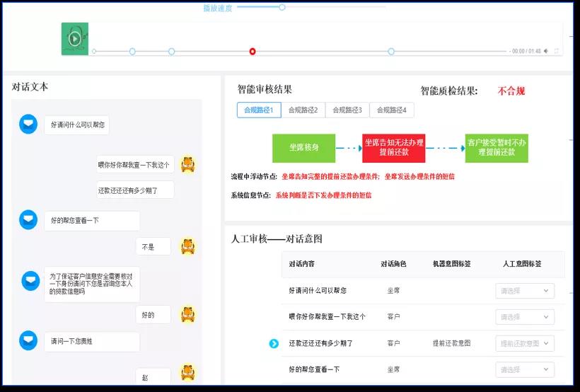
Task: Open intent dropdown for 好请问什么可以帮您 row
Action: 525,291
